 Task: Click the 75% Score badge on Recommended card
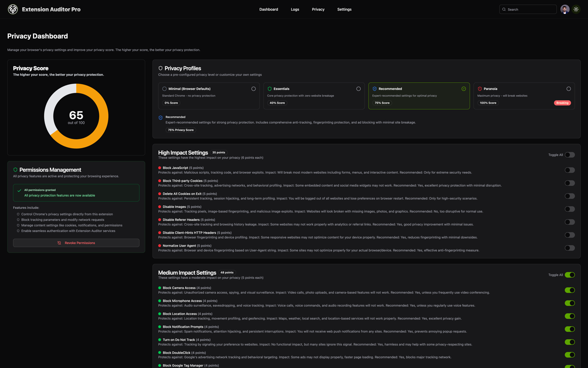click(x=382, y=103)
